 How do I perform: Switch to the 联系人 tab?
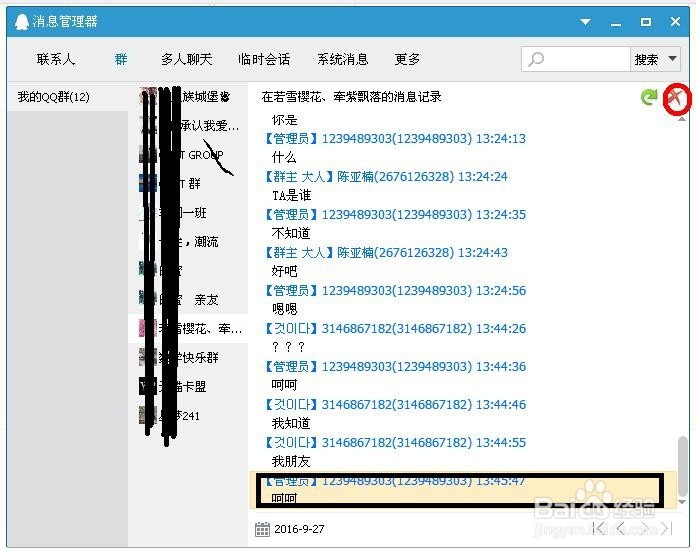click(x=56, y=59)
